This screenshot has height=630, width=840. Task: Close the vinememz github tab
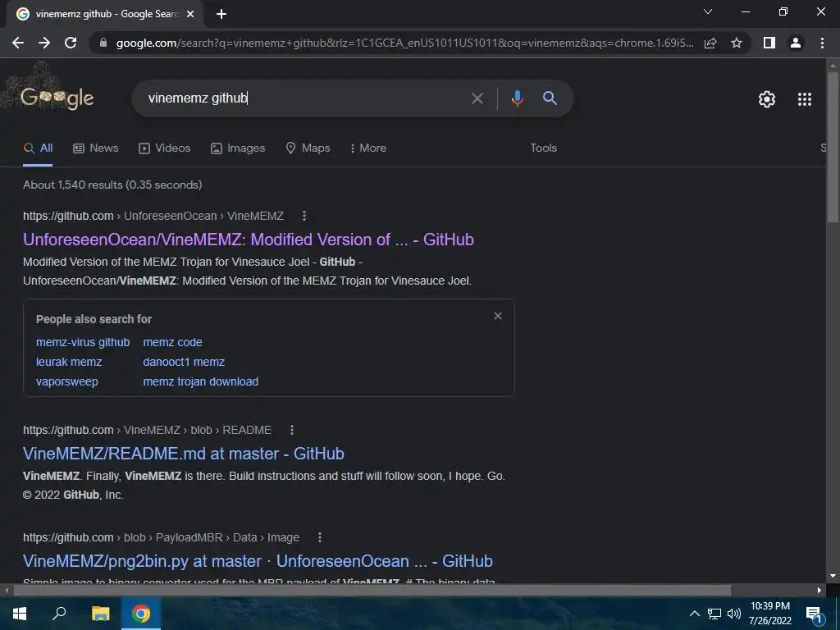pos(190,14)
